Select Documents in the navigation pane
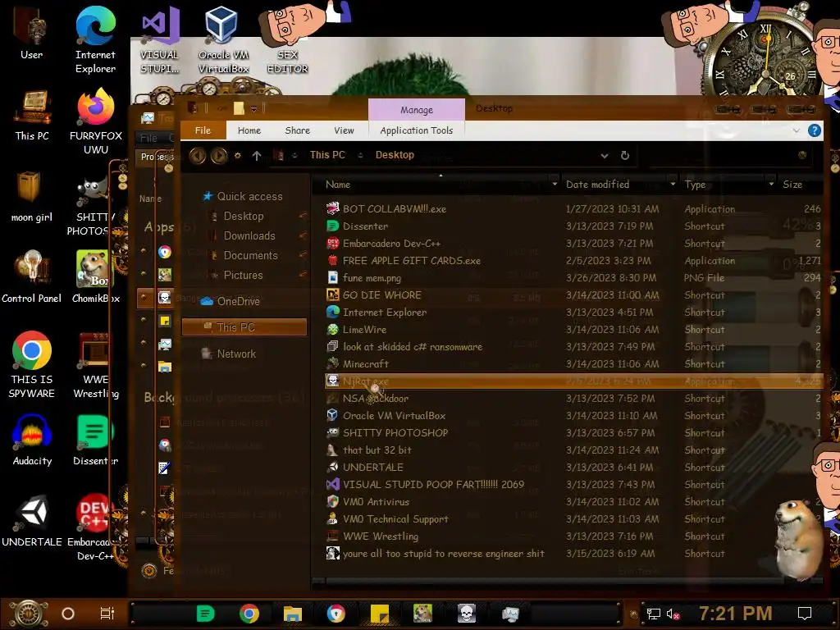Screen dimensions: 840x630 coord(250,256)
